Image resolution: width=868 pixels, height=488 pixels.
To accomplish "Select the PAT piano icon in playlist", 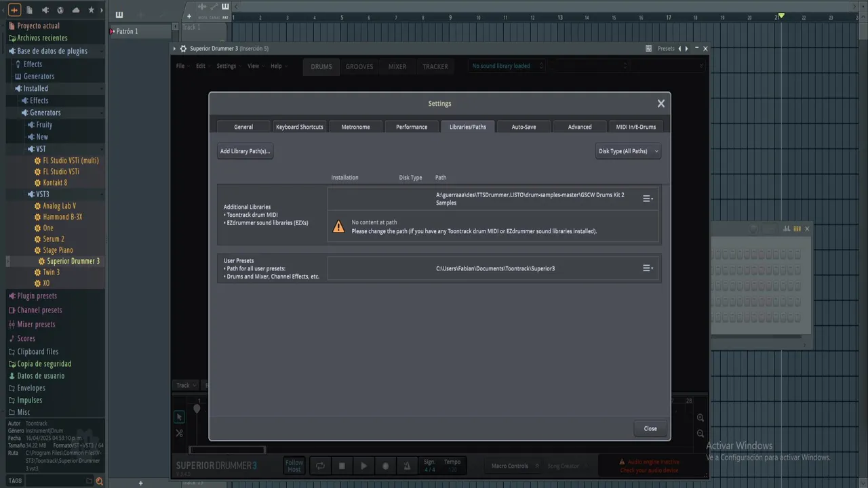I will coord(225,7).
